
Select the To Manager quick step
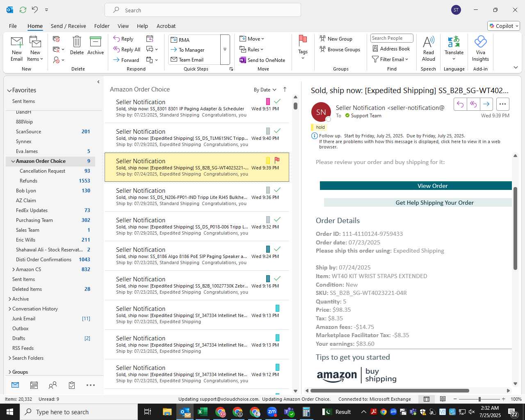point(194,50)
